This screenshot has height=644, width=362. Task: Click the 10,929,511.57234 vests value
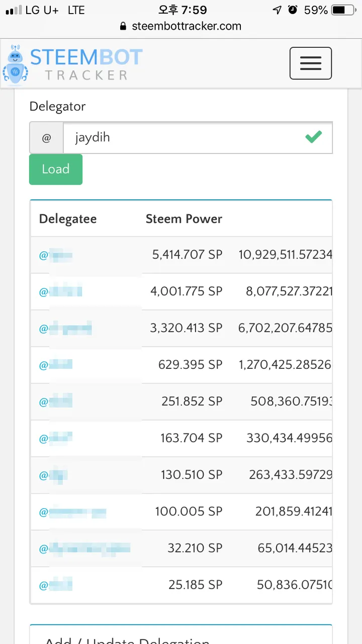[x=285, y=255]
